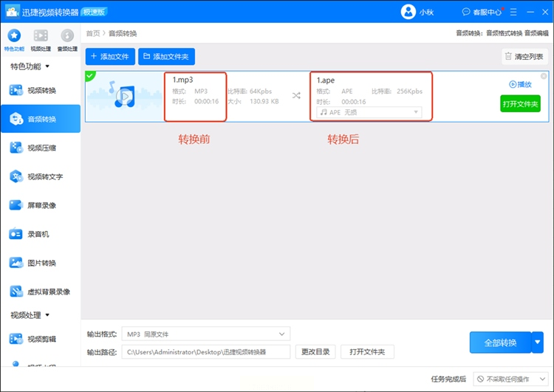Click the 音频转换 breadcrumb label
Image resolution: width=554 pixels, height=392 pixels.
pyautogui.click(x=123, y=33)
